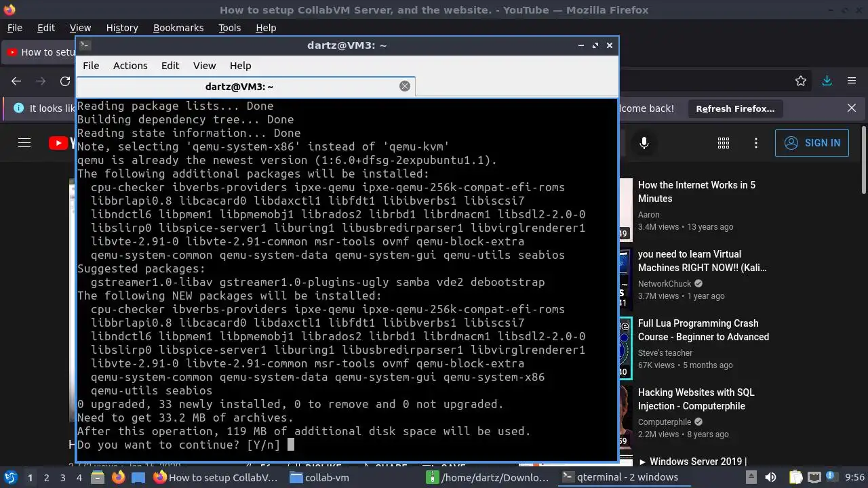Open 'How the Internet Works in 5 Minutes'
The width and height of the screenshot is (868, 488).
pyautogui.click(x=696, y=192)
